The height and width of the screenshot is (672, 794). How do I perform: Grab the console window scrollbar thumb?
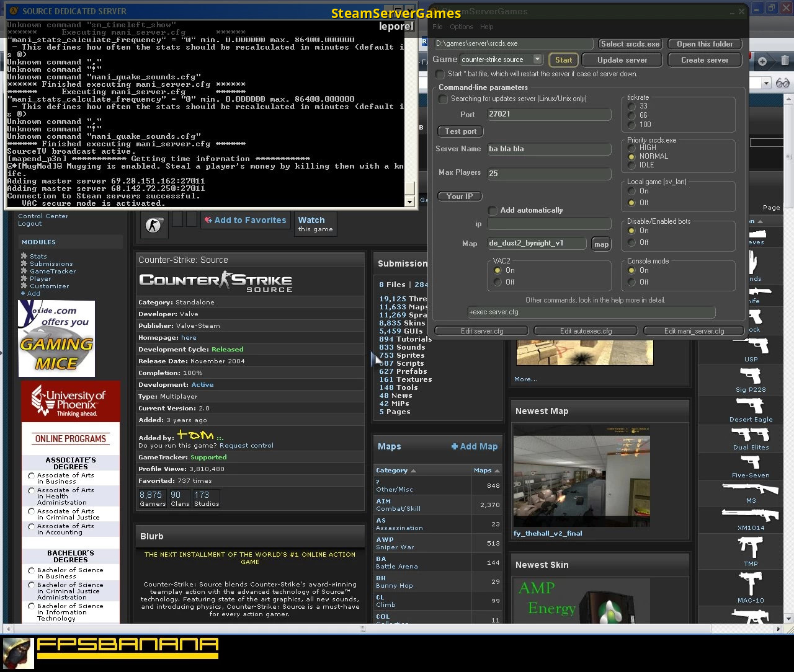[x=409, y=189]
